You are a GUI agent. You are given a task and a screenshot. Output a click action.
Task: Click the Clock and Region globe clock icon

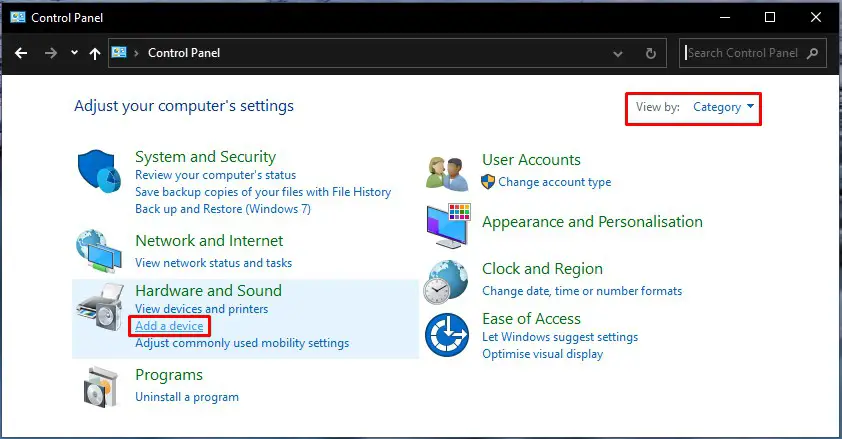[x=446, y=282]
